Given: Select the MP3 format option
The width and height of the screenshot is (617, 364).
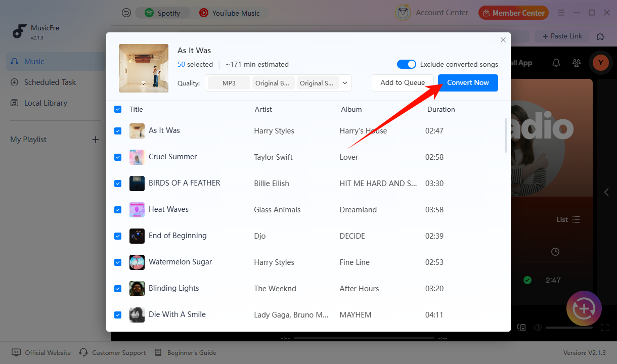Looking at the screenshot, I should pos(229,83).
